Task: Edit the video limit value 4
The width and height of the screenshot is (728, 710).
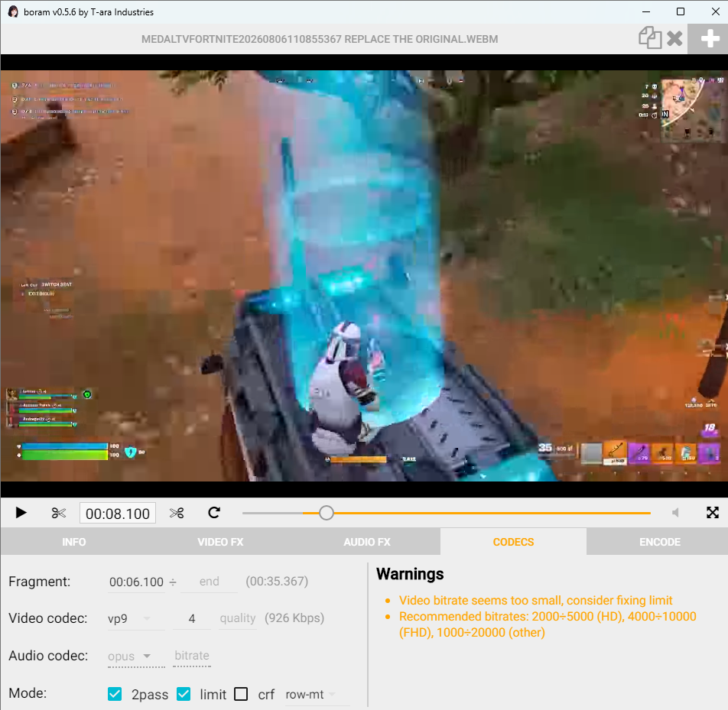Action: [x=192, y=619]
